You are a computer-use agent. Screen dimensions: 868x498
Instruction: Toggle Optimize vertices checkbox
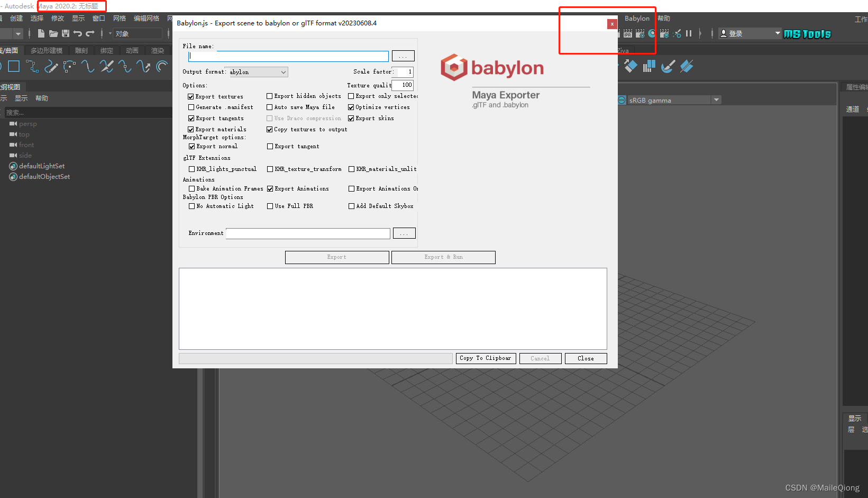coord(351,107)
